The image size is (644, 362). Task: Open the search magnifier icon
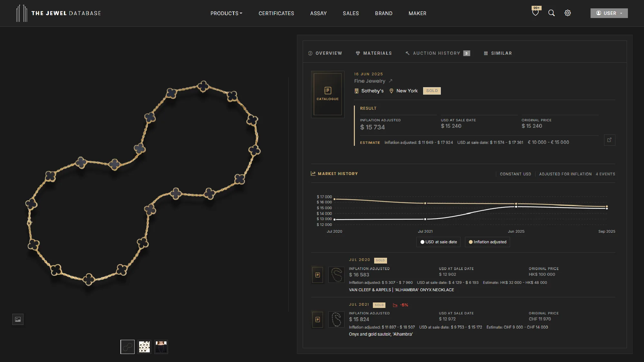point(552,13)
